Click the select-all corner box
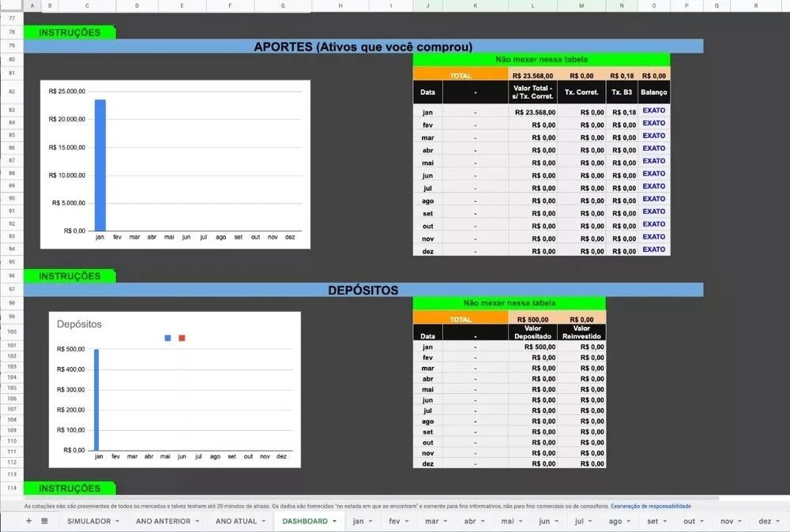 (x=12, y=6)
